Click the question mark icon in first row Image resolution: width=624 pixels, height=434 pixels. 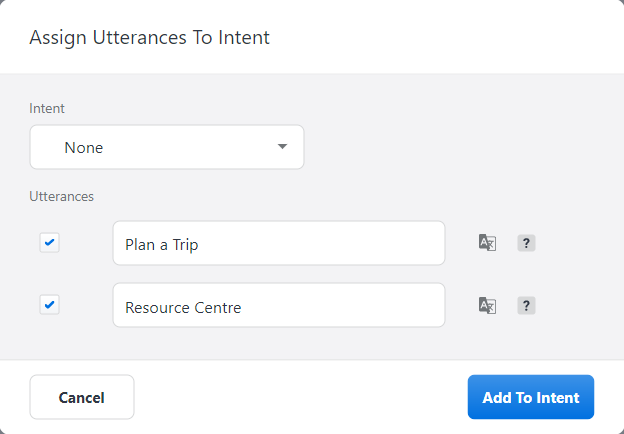[x=526, y=243]
